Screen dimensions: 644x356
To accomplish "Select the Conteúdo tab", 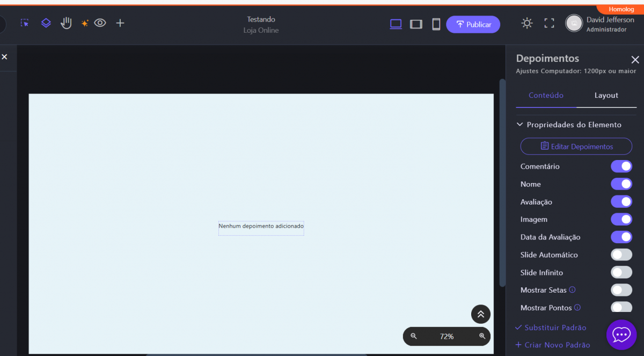I will tap(546, 96).
